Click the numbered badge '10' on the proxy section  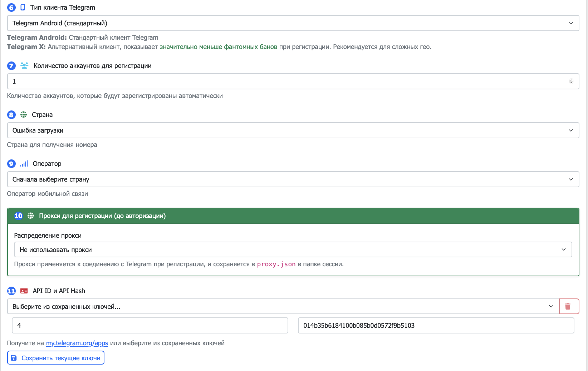(18, 216)
